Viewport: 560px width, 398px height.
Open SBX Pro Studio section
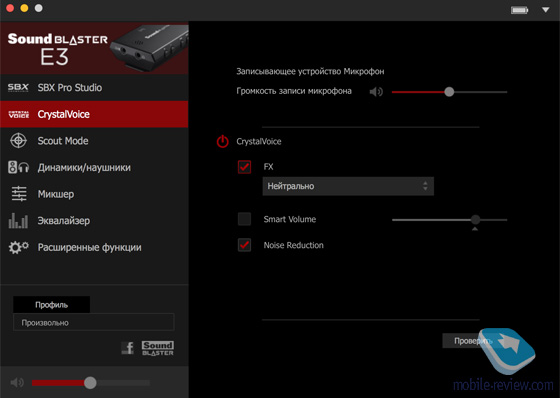point(94,88)
